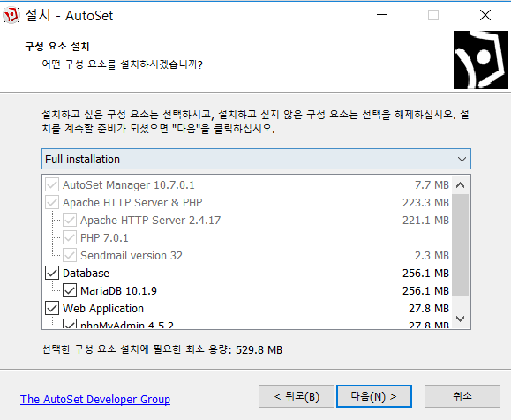Click the Apache HTTP Server & PHP label
Image resolution: width=511 pixels, height=420 pixels.
coord(132,203)
